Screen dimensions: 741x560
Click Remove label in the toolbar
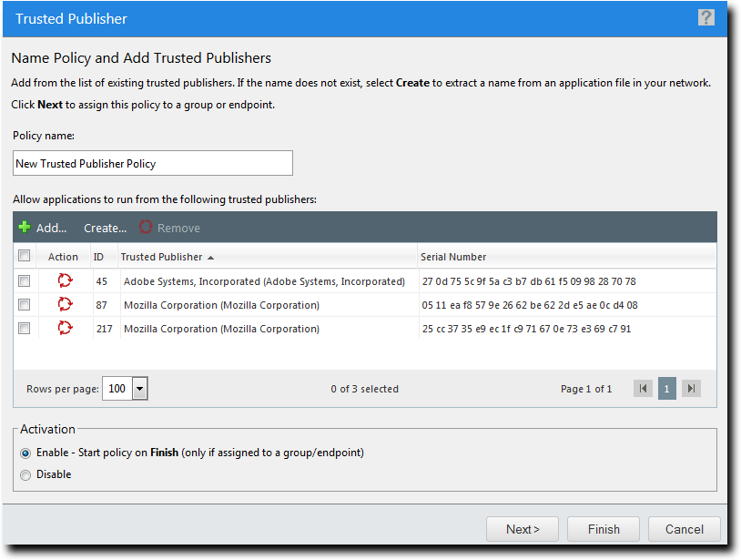(178, 229)
